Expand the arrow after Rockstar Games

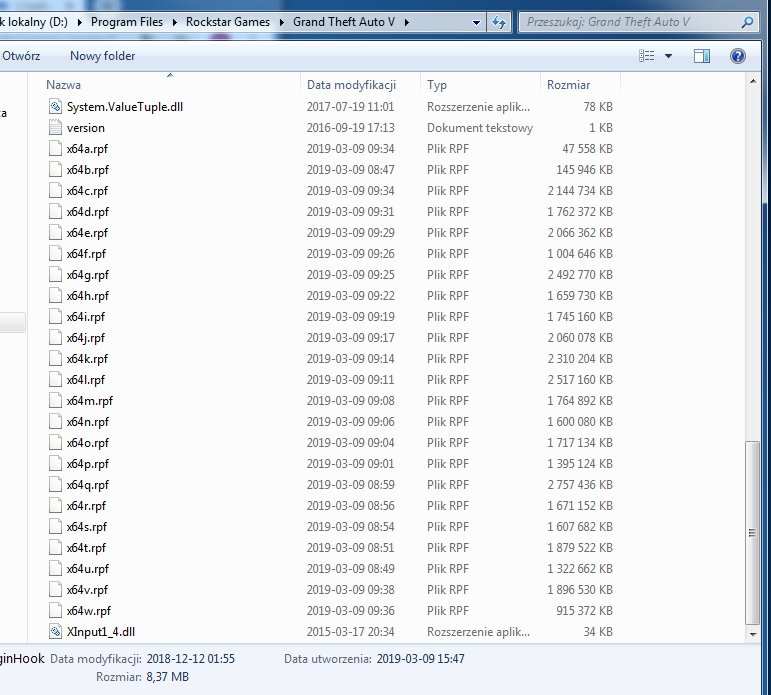click(x=282, y=23)
